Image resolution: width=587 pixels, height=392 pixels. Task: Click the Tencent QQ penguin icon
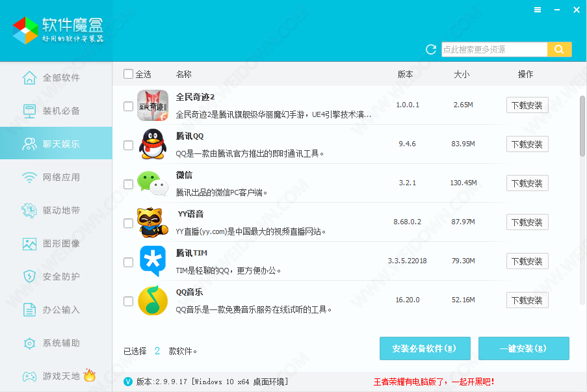153,144
